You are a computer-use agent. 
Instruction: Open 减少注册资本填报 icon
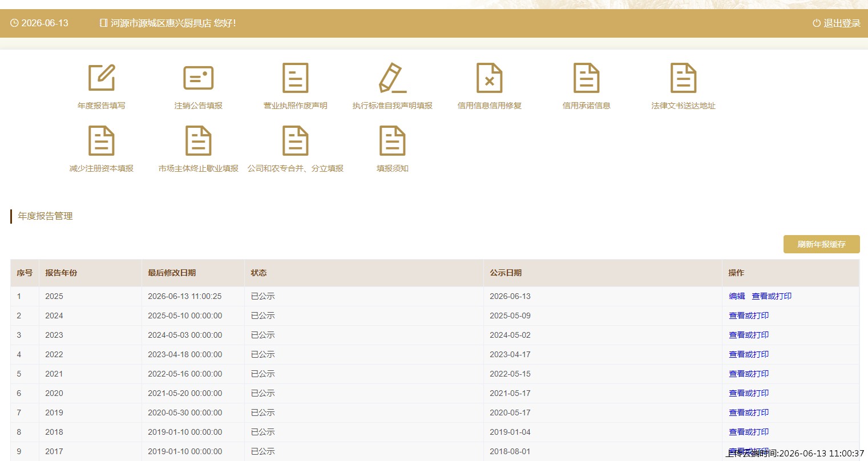click(x=102, y=140)
